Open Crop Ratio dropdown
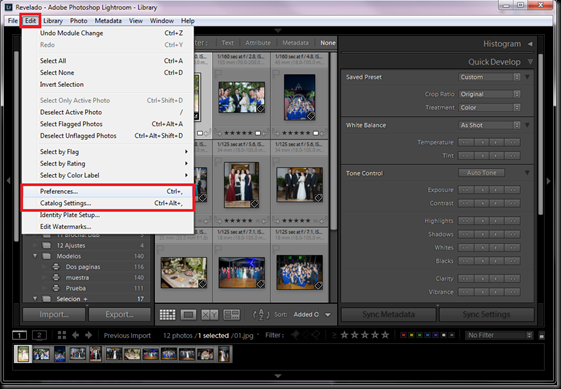The width and height of the screenshot is (561, 389). tap(489, 94)
